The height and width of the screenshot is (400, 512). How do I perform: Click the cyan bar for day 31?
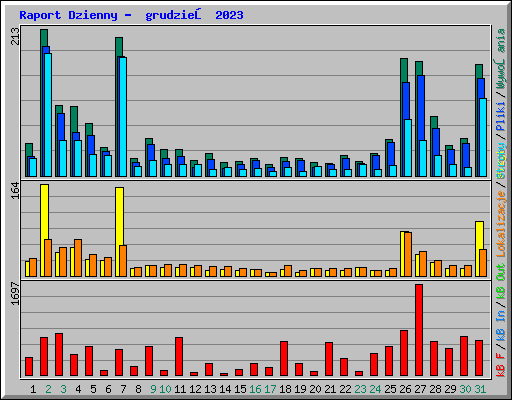point(483,137)
